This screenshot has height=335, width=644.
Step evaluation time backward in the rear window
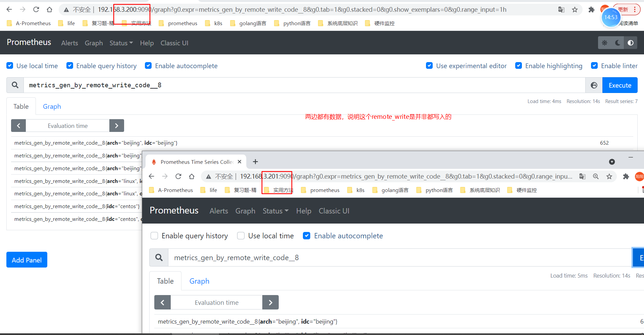click(x=18, y=126)
